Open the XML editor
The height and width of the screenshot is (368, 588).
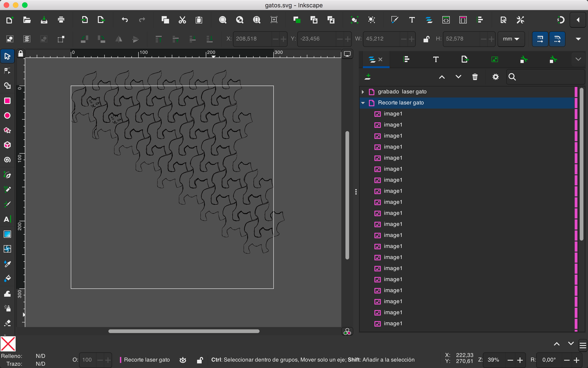[446, 20]
